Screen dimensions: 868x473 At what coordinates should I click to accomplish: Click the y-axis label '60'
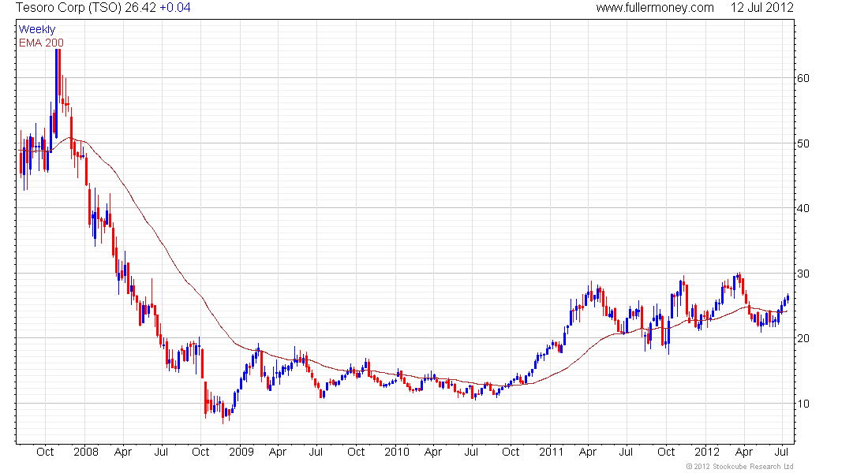click(x=803, y=78)
